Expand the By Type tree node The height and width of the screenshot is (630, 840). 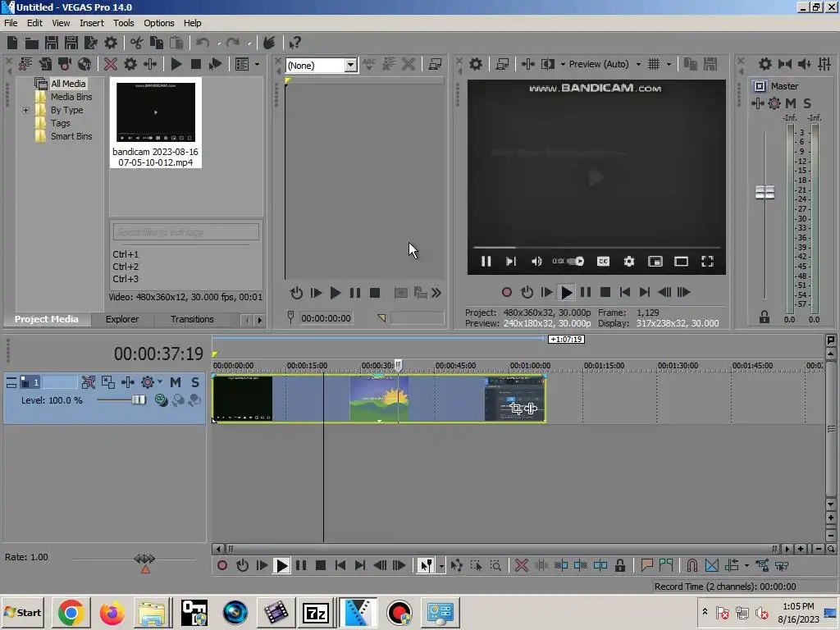[x=25, y=111]
